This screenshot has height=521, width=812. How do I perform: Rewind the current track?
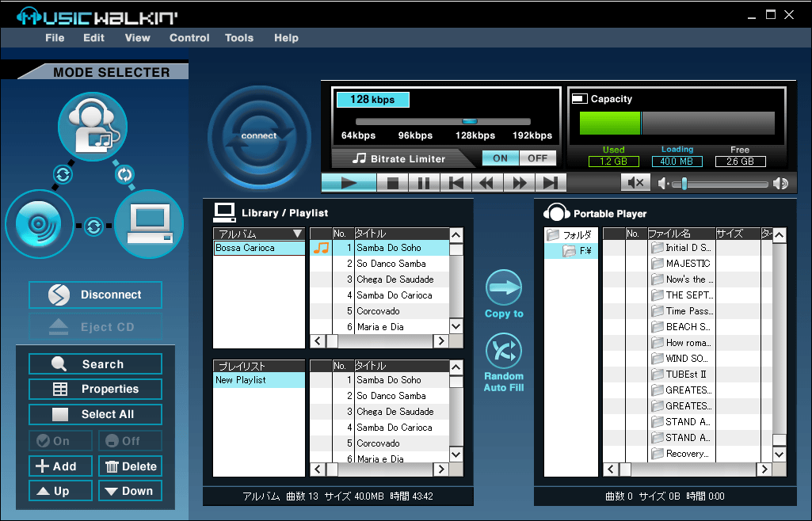(x=486, y=183)
